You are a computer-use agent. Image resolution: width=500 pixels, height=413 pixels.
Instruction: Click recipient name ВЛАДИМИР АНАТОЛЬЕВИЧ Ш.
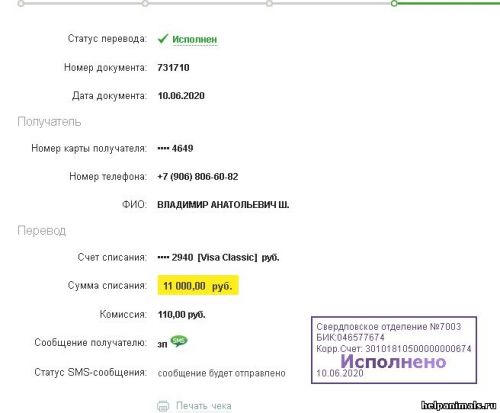point(223,205)
